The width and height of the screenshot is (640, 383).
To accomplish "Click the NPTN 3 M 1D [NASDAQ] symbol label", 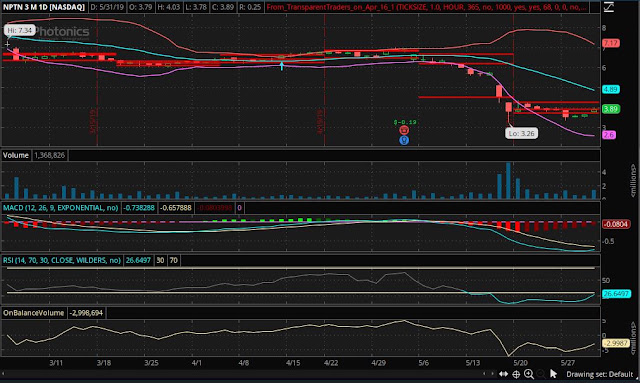I will (44, 7).
